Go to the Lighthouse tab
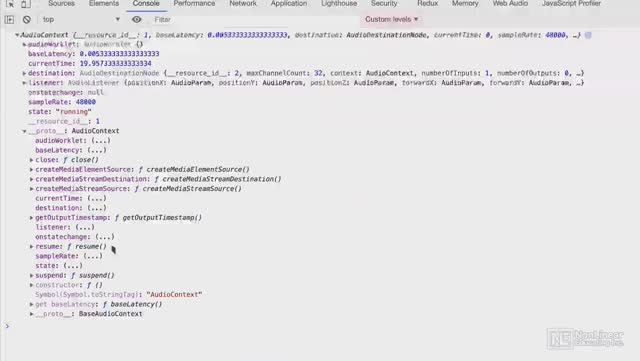The height and width of the screenshot is (361, 640). [x=339, y=4]
